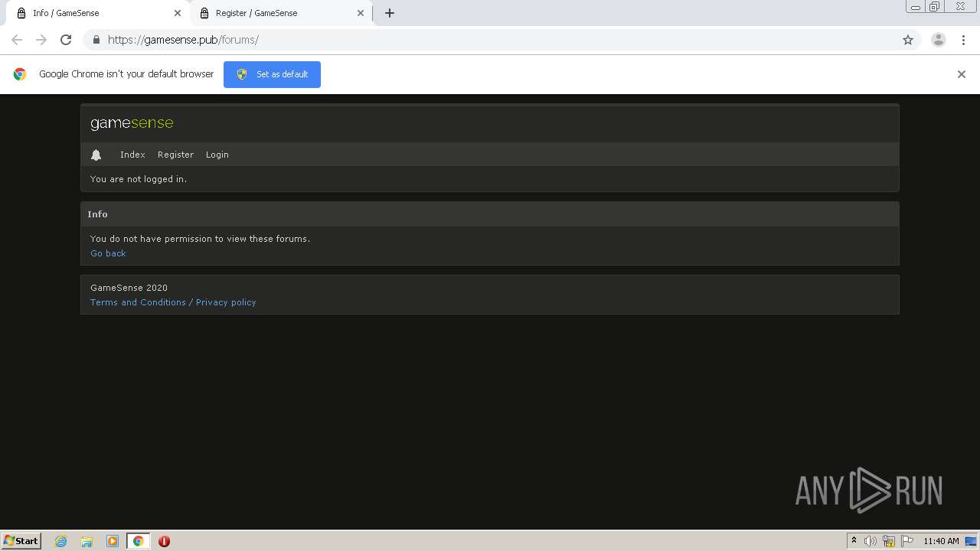Screen dimensions: 980x551
Task: Click the show desktop icon in the tray
Action: [x=971, y=541]
